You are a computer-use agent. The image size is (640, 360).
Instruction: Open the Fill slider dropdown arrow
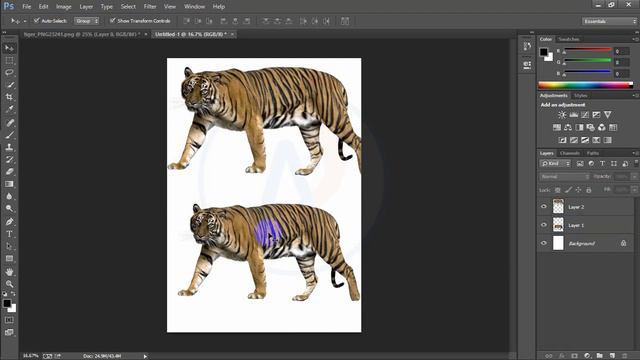[x=634, y=190]
